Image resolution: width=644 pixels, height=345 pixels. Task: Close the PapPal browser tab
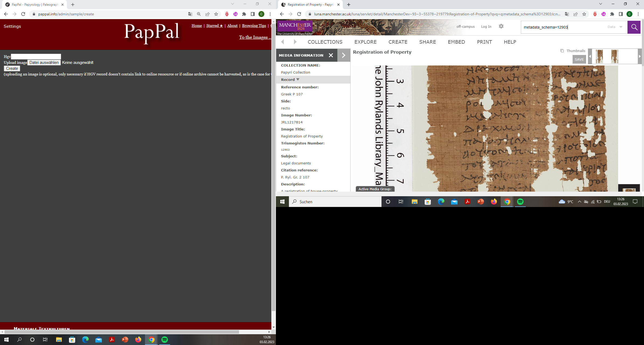click(x=63, y=5)
